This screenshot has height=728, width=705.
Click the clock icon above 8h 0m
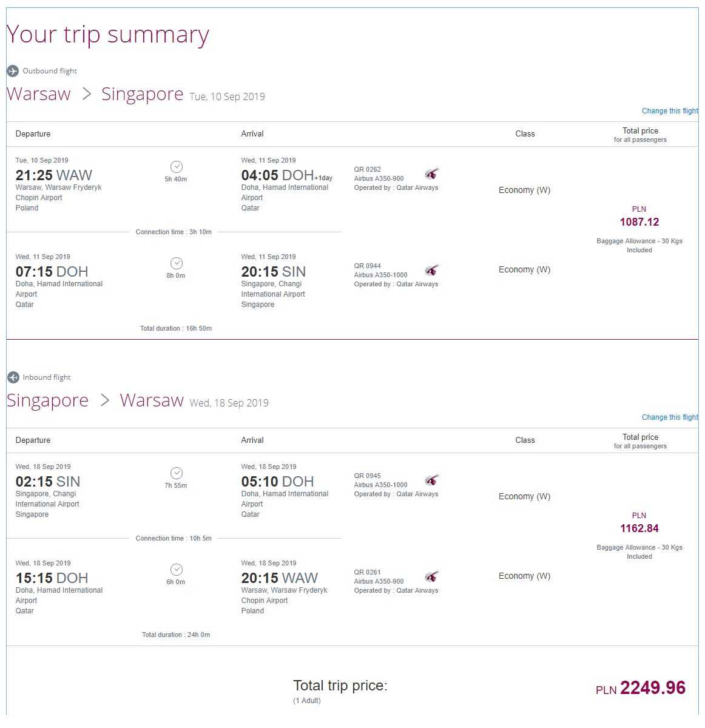pyautogui.click(x=177, y=263)
